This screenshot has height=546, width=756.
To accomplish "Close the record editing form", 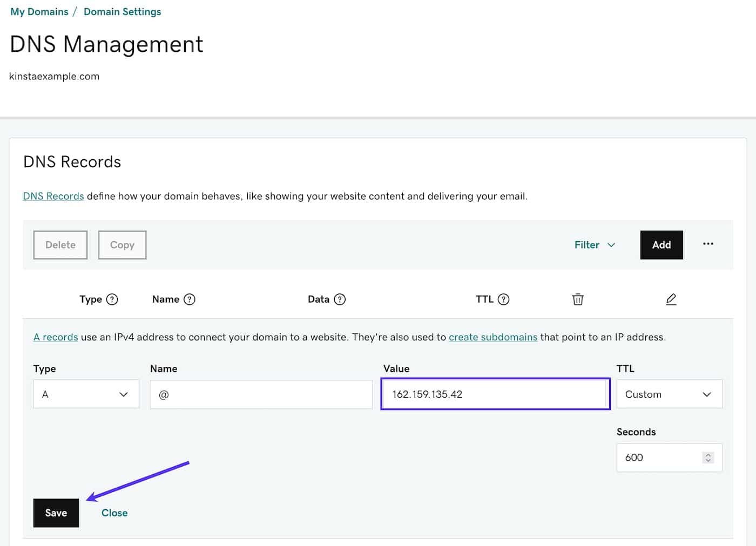I will 114,513.
